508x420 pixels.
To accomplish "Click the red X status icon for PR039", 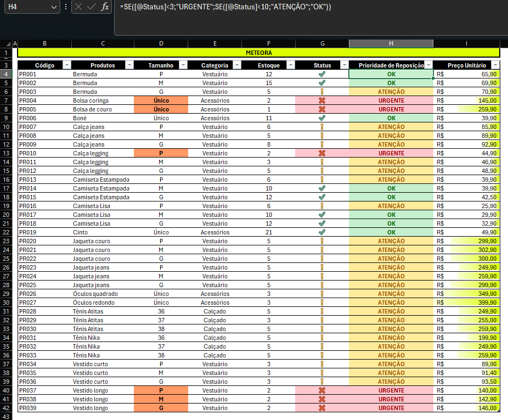I will (x=322, y=408).
